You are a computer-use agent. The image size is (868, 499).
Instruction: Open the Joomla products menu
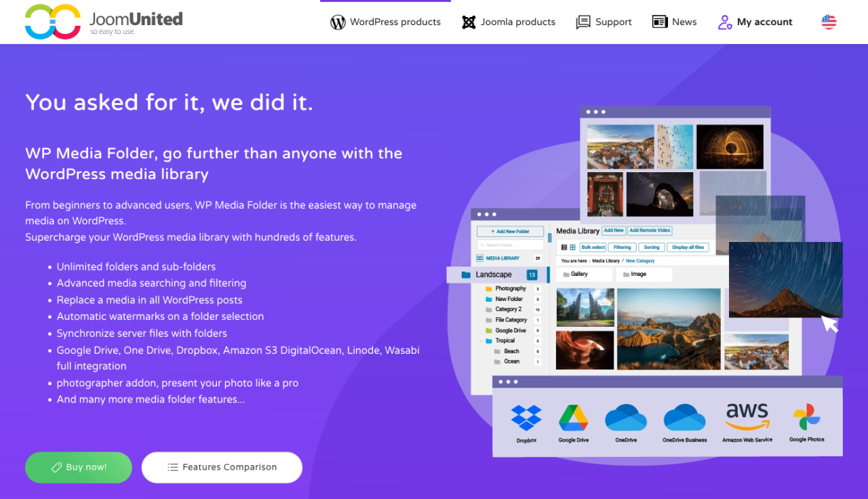509,22
